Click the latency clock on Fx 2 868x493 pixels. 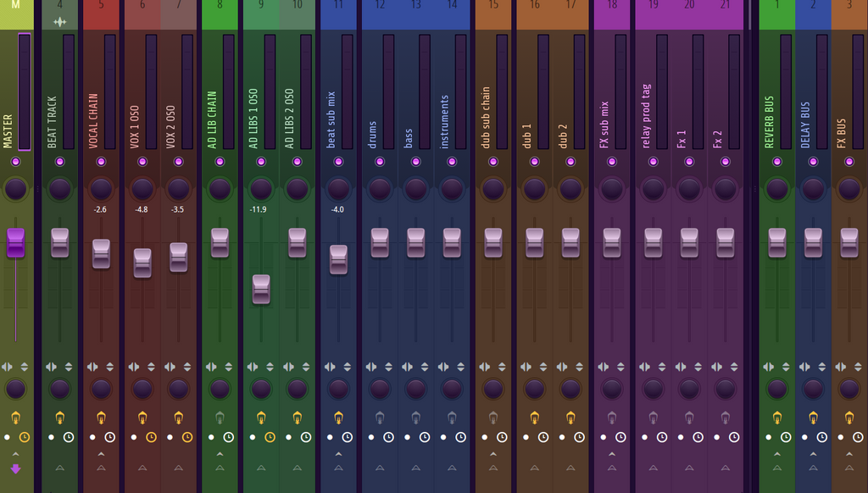pos(734,437)
